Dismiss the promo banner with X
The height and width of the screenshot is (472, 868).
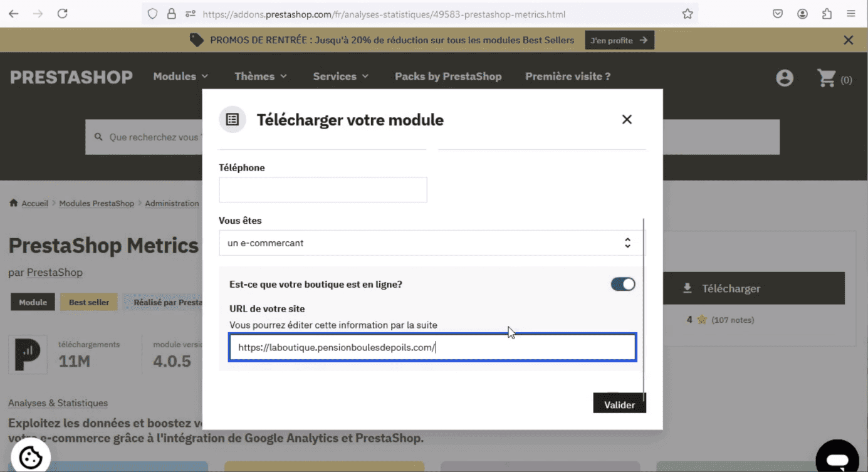click(x=849, y=40)
